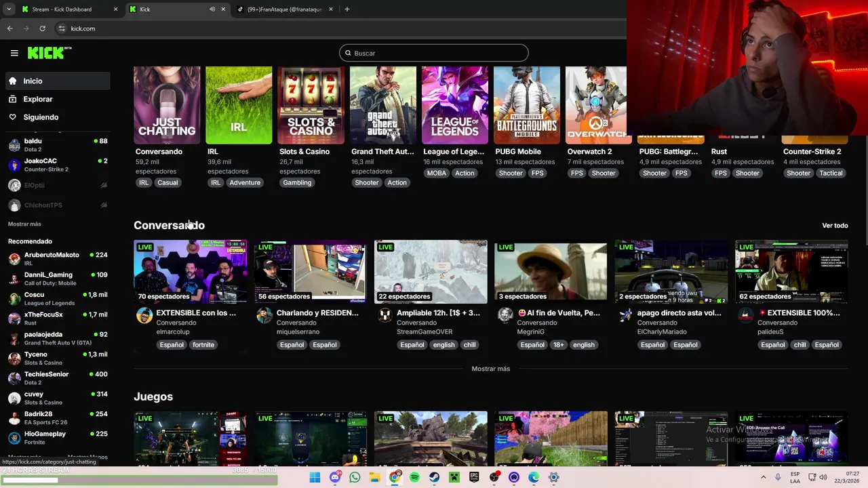Open the Just Chatting category card
The width and height of the screenshot is (868, 488).
coord(167,105)
